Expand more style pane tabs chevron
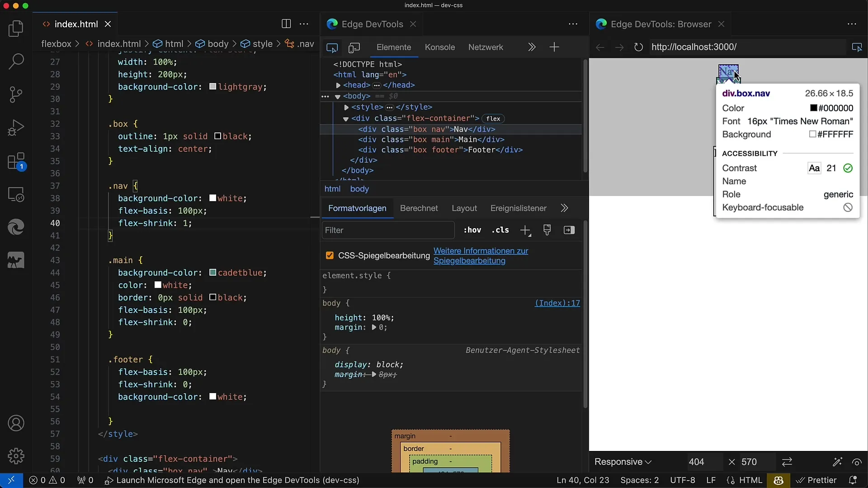This screenshot has width=868, height=488. pyautogui.click(x=564, y=208)
